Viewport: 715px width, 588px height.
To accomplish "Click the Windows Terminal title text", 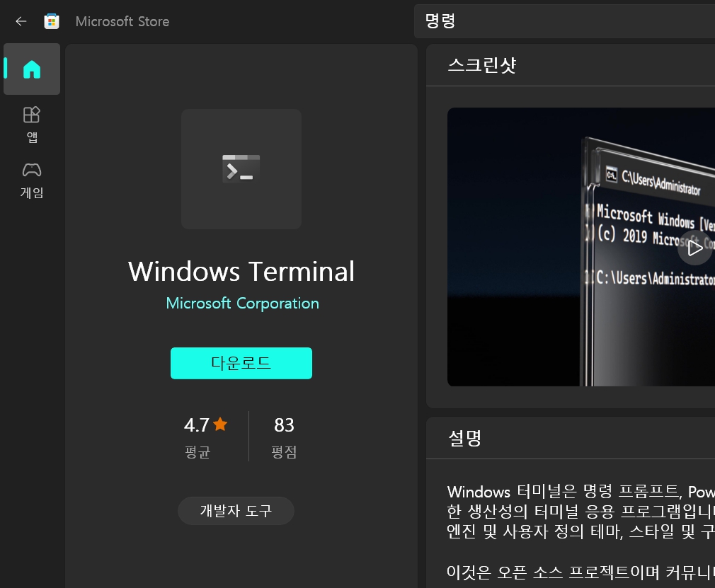I will point(241,272).
